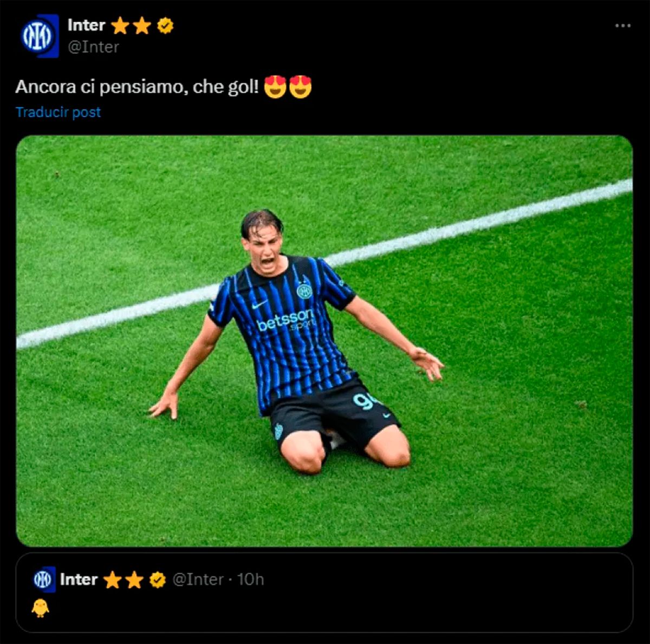
Task: Click the chick emoji in quoted post
Action: tap(40, 608)
